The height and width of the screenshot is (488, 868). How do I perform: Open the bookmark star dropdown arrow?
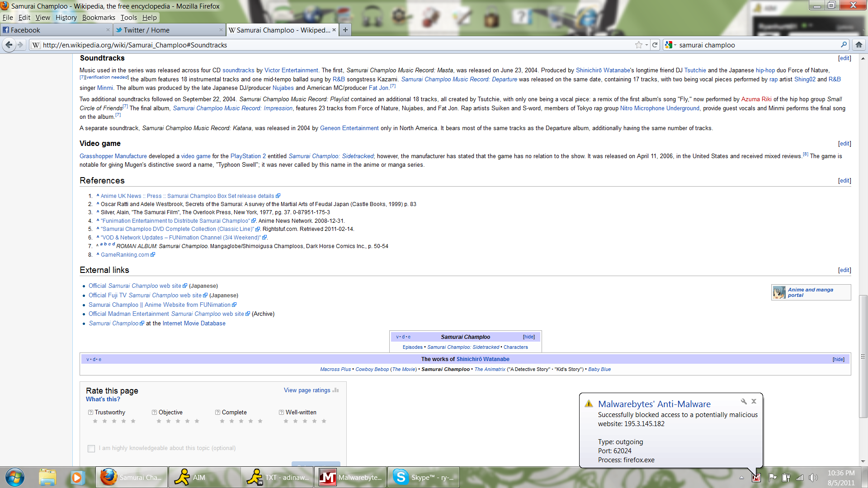pos(646,45)
